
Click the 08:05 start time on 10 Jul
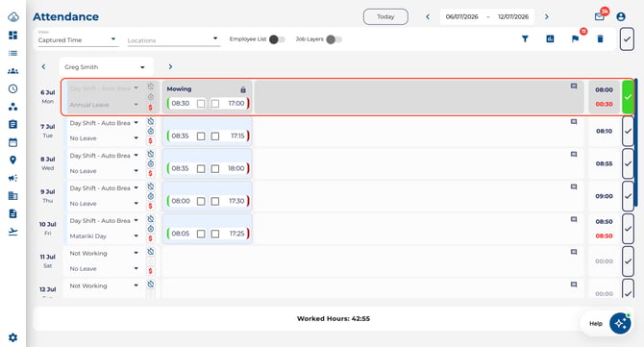[x=181, y=234]
